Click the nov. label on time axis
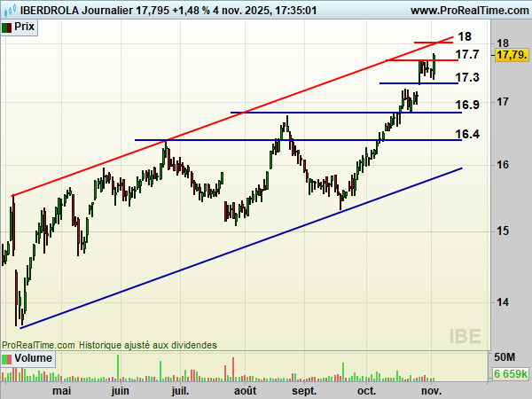532x399 pixels. coord(431,390)
